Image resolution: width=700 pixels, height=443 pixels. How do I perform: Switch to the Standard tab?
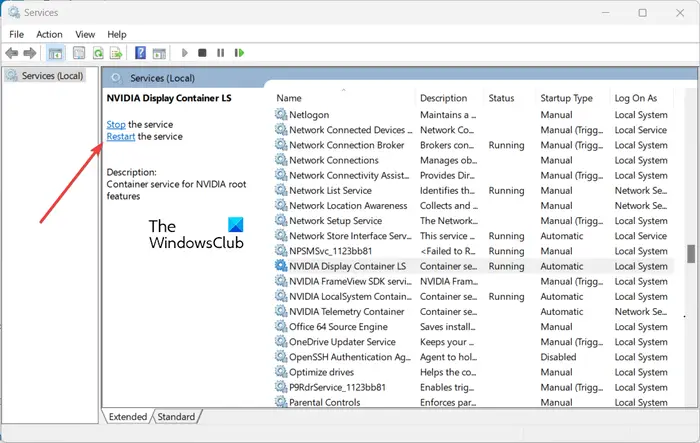pos(176,417)
